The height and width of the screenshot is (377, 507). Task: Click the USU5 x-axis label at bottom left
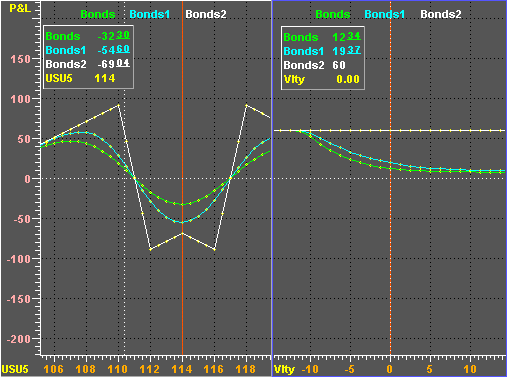click(x=15, y=369)
